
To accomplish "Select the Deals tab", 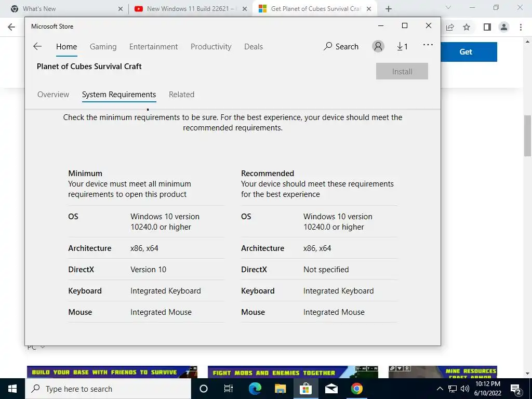I will click(254, 46).
